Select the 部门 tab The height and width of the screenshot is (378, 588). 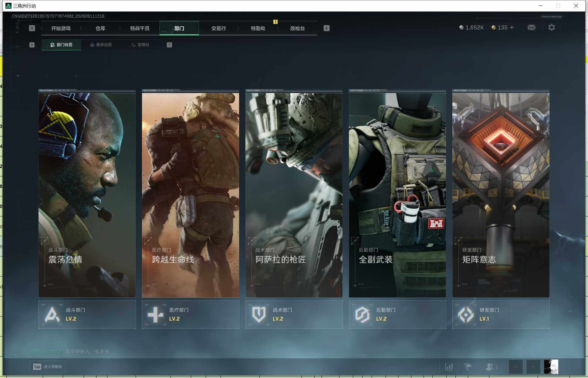[x=179, y=28]
